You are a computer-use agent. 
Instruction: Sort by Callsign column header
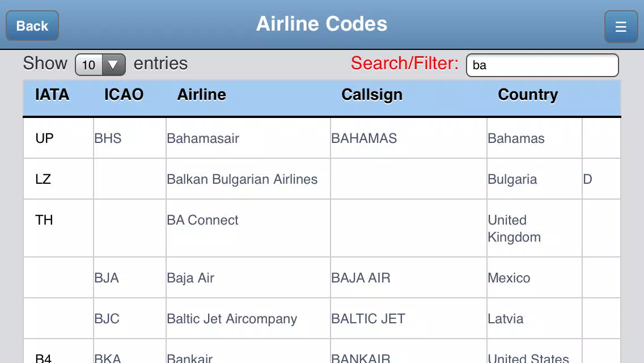tap(372, 95)
